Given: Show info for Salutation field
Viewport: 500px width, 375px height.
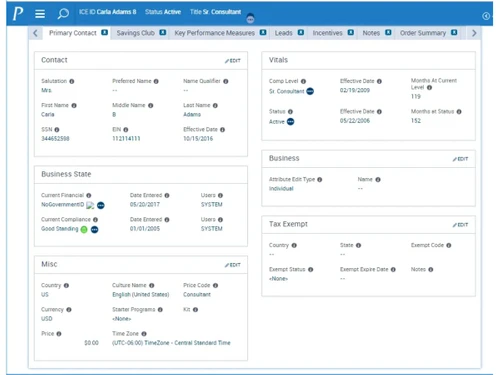Looking at the screenshot, I should click(x=72, y=81).
